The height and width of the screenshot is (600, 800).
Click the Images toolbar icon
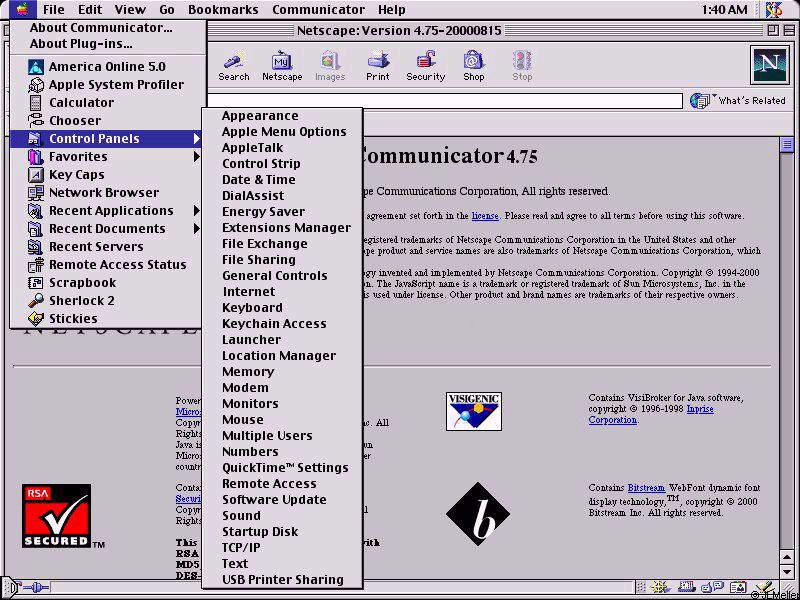point(330,66)
